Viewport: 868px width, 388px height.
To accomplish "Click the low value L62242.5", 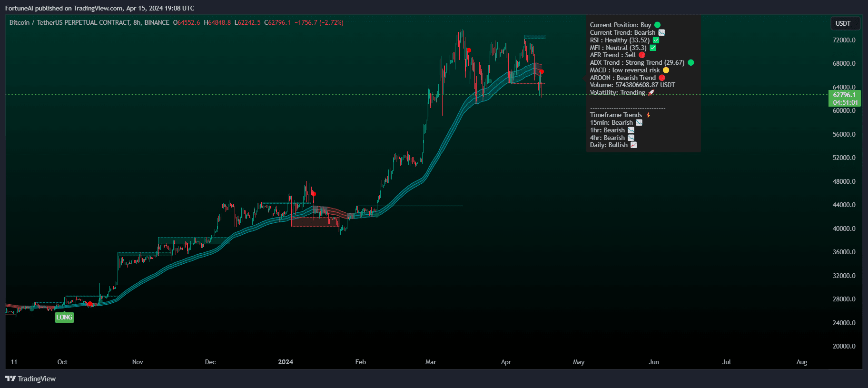I will pos(247,22).
